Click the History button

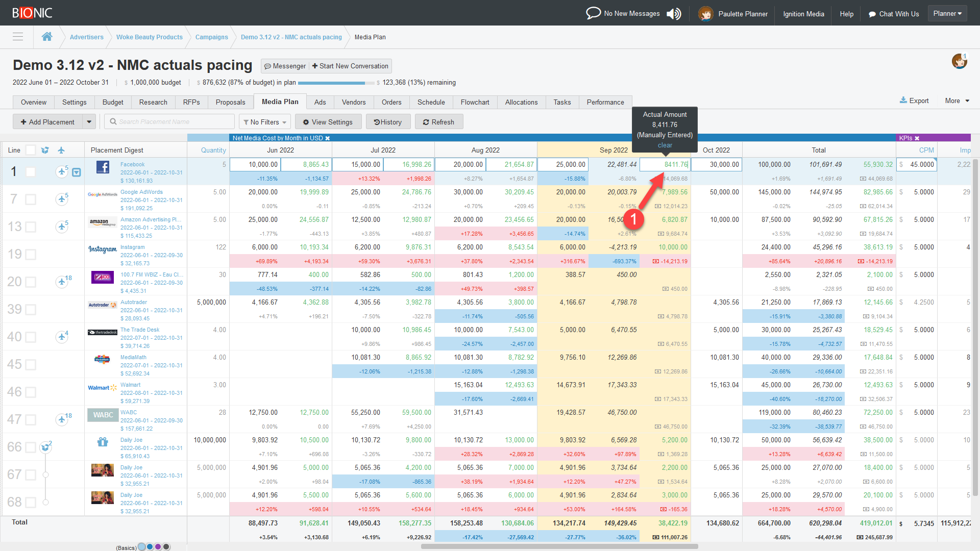(388, 122)
